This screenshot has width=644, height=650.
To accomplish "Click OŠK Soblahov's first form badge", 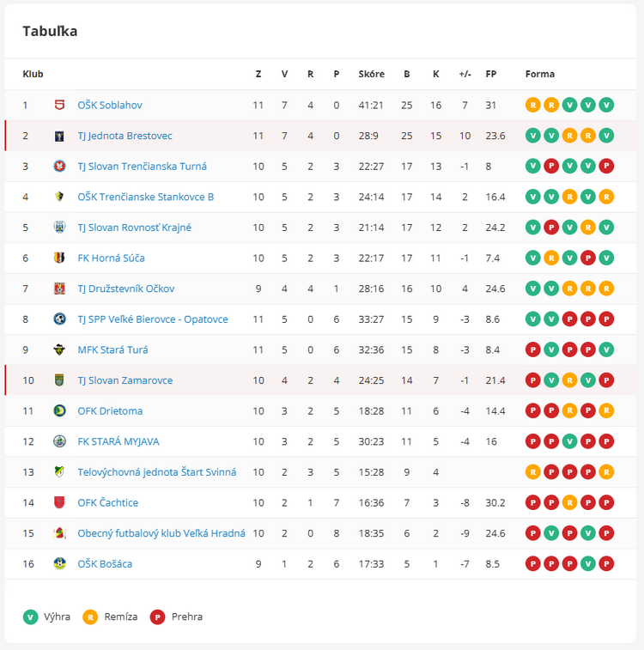I will click(532, 106).
